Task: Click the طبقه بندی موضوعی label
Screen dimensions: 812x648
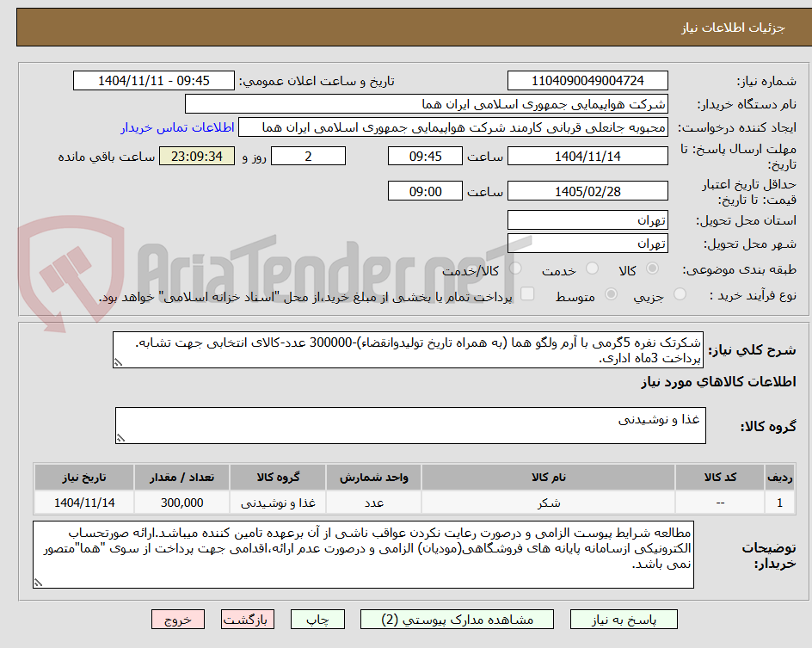Action: pos(740,269)
